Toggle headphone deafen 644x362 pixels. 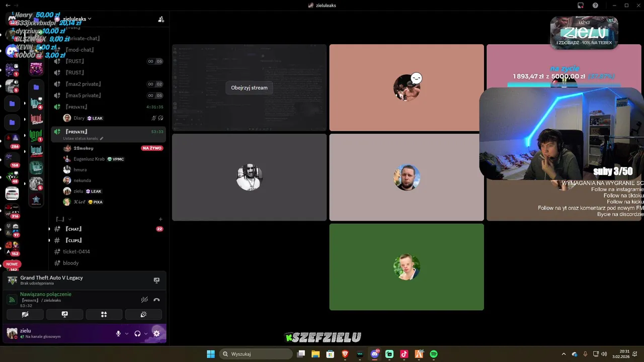[137, 333]
